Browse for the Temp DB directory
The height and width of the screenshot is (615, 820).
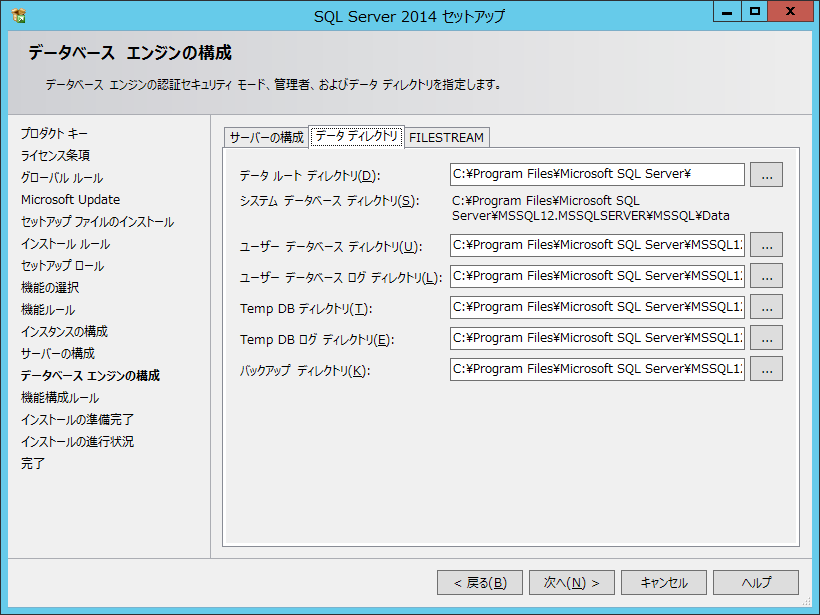(x=766, y=307)
